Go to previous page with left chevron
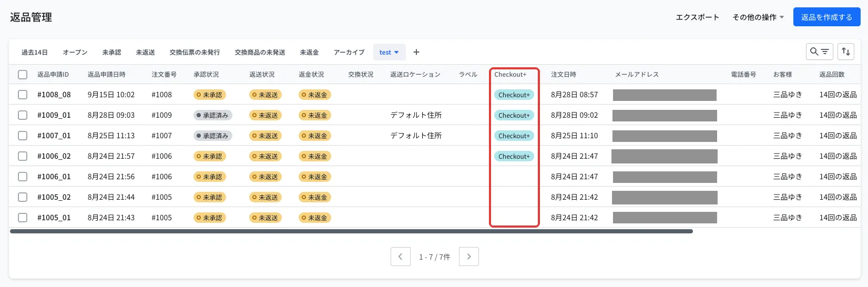This screenshot has height=287, width=868. pos(401,257)
